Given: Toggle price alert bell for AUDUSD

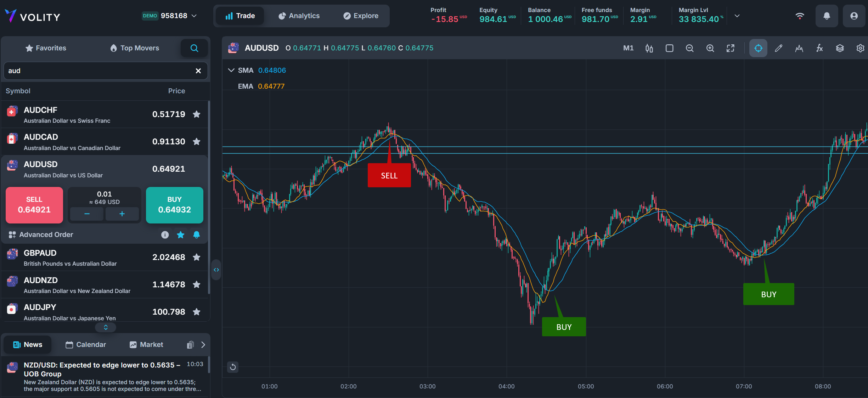Looking at the screenshot, I should pyautogui.click(x=197, y=235).
